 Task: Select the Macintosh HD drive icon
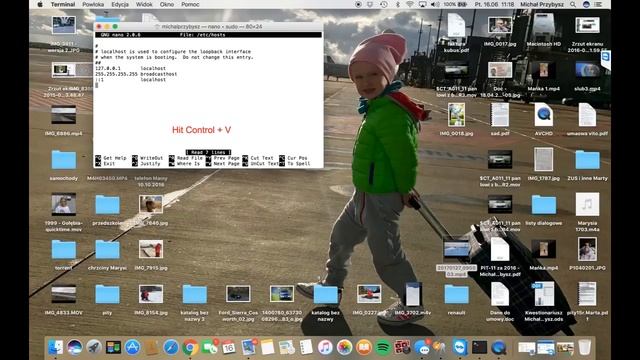click(544, 26)
